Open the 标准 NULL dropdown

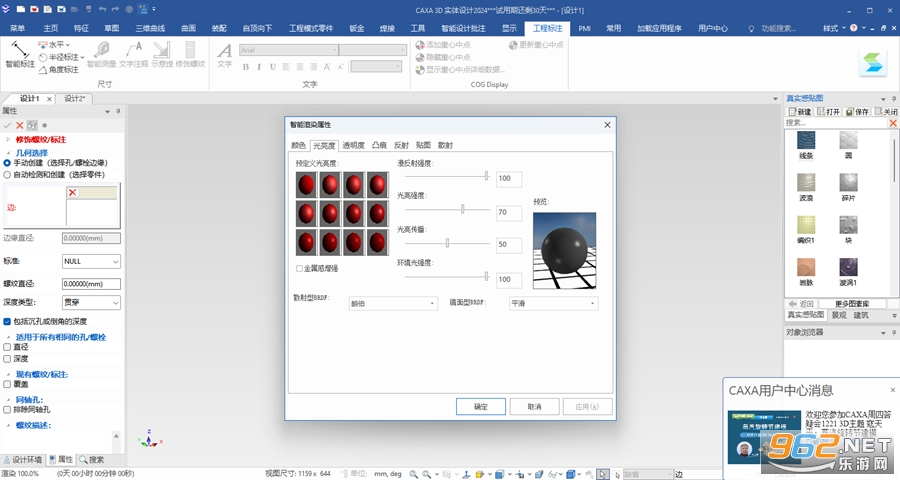point(91,261)
